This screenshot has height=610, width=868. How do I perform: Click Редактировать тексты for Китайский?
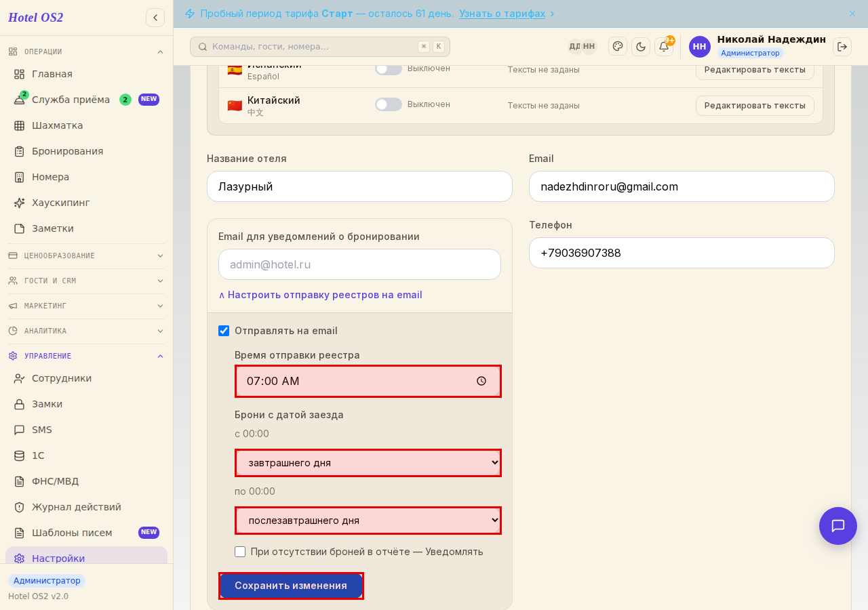(755, 105)
